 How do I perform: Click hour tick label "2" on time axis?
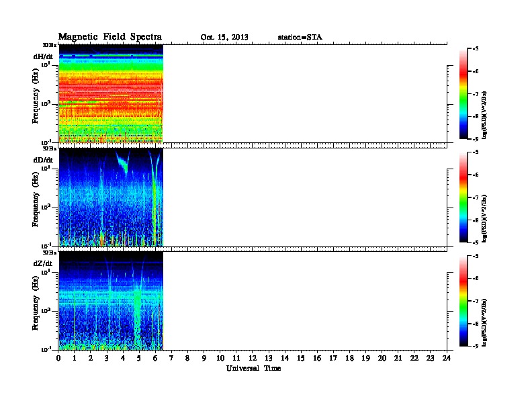pyautogui.click(x=91, y=359)
